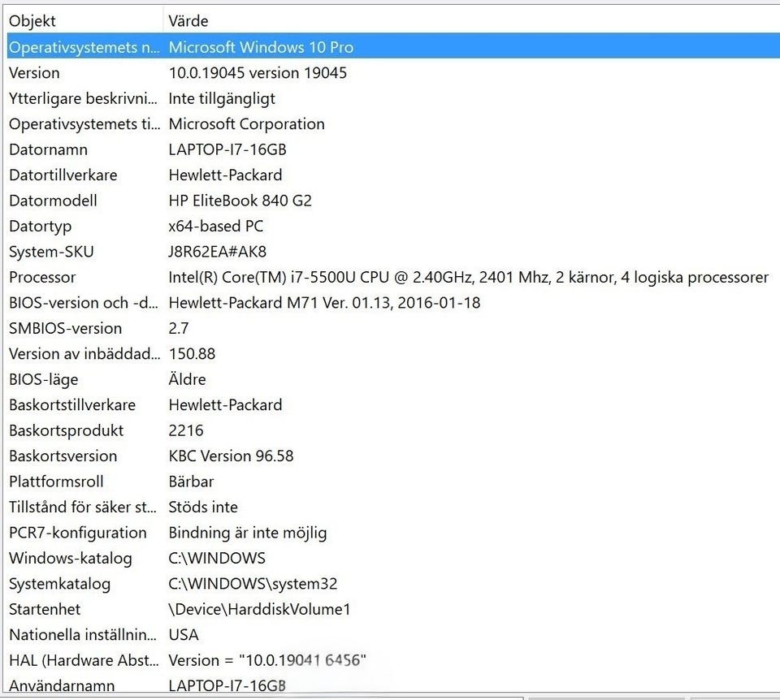Select the Baskortsversion KBC Version row
780x700 pixels.
tap(231, 456)
